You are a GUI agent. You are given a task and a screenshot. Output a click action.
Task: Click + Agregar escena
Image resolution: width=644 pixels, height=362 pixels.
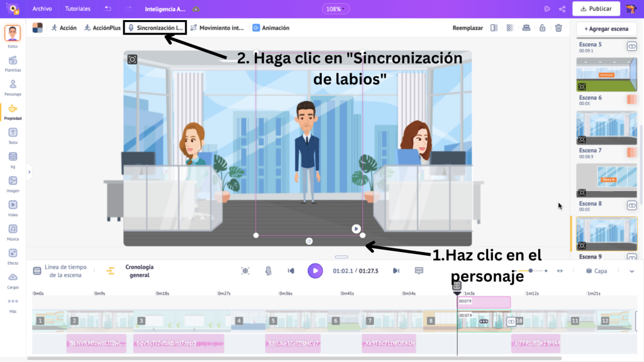tap(606, 29)
